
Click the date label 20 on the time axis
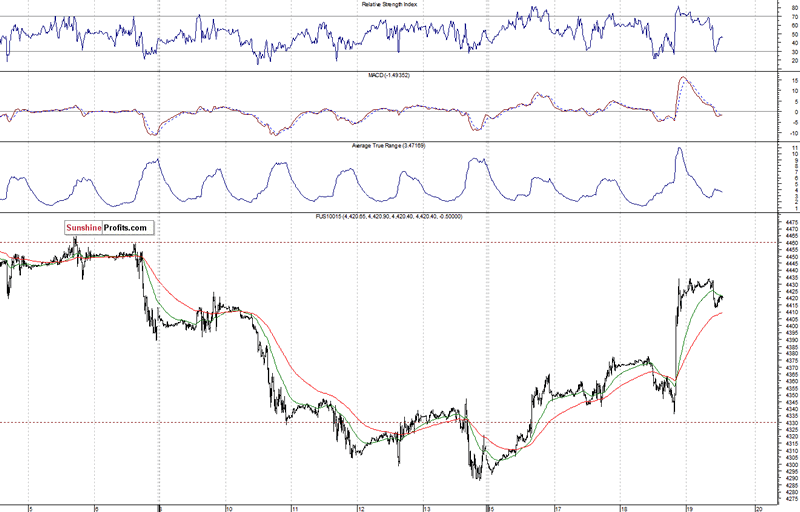point(759,507)
